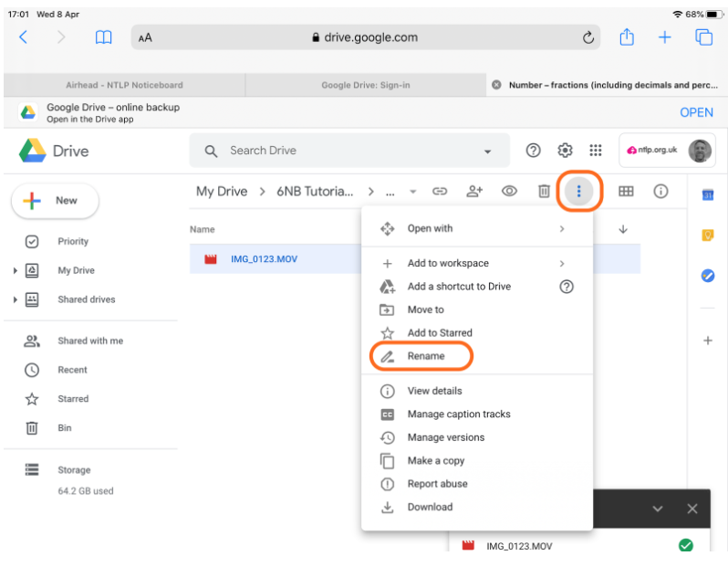Viewport: 728px width, 577px height.
Task: Expand the Open with submenu
Action: [x=562, y=228]
